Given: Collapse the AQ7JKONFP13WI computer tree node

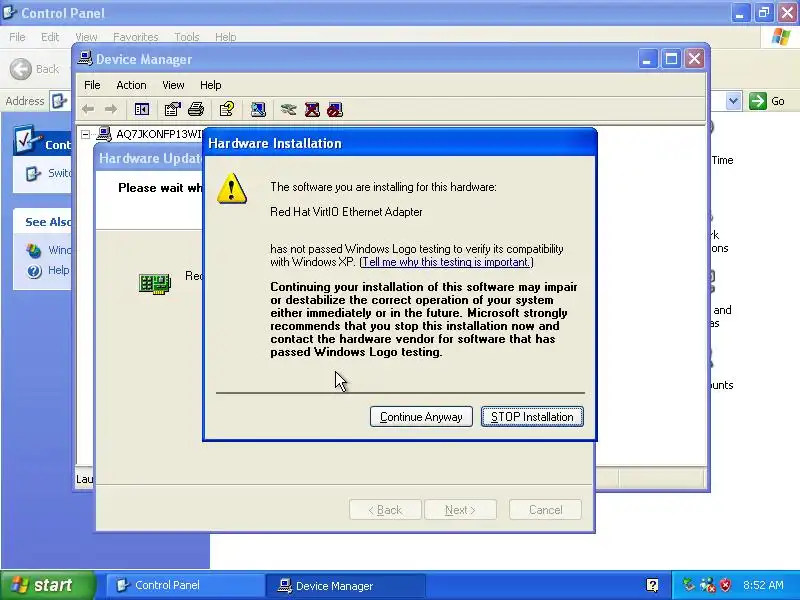Looking at the screenshot, I should pyautogui.click(x=86, y=134).
